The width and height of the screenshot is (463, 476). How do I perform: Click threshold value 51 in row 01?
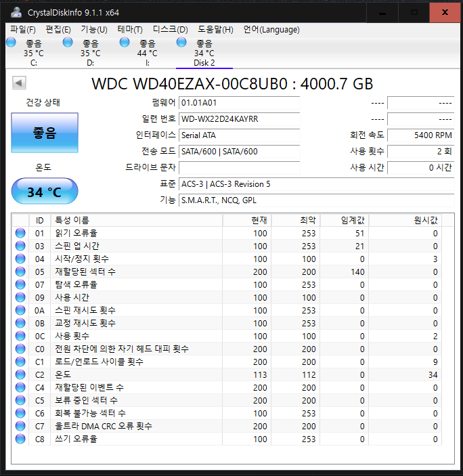360,234
